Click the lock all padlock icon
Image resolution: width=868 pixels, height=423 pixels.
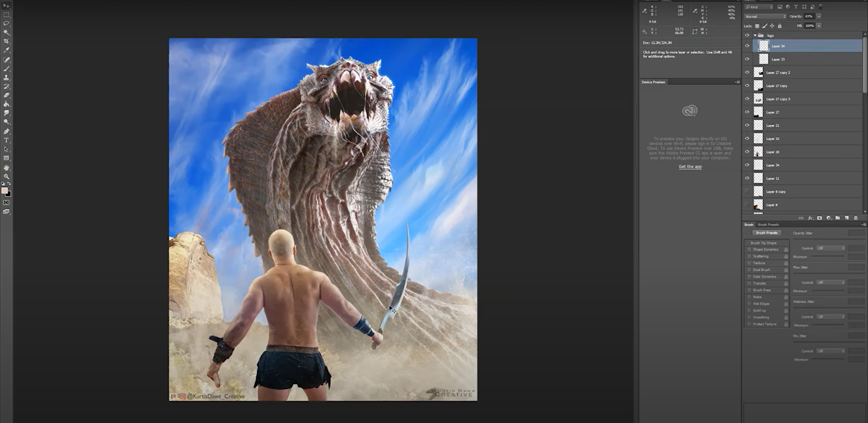tap(779, 26)
